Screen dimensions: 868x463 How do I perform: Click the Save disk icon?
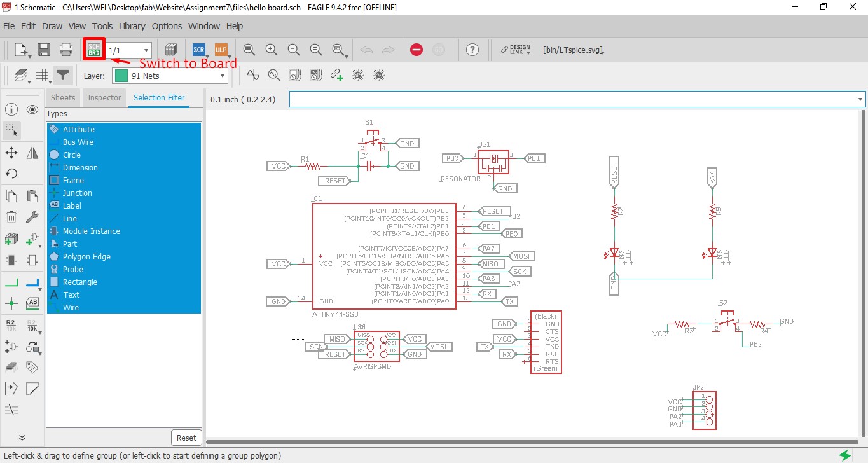click(44, 50)
